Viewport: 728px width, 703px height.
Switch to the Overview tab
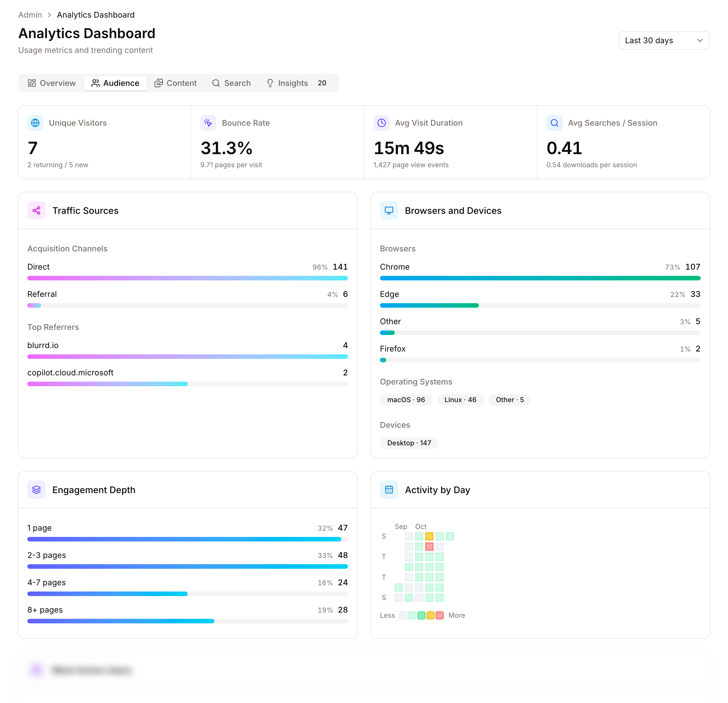(52, 83)
